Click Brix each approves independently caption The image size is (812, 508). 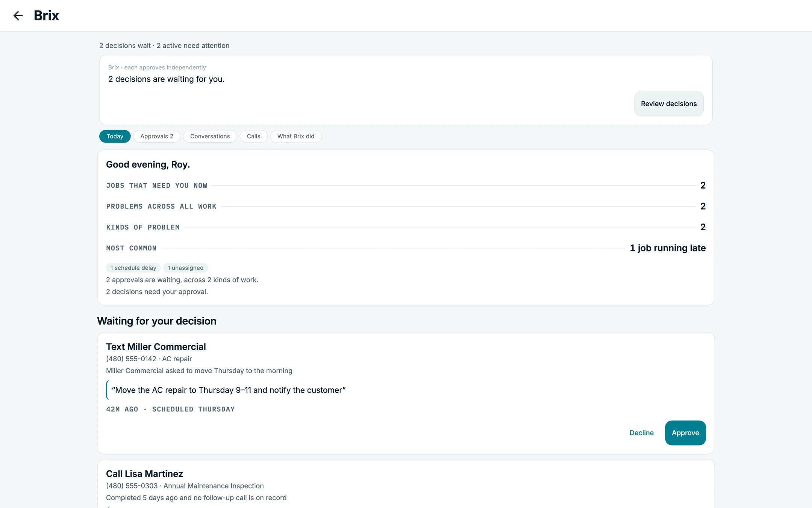point(157,67)
